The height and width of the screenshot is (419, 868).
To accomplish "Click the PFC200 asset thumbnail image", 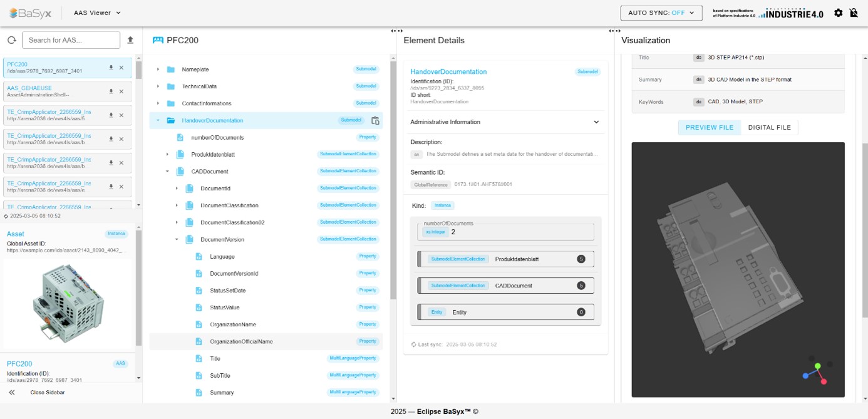I will click(x=68, y=303).
